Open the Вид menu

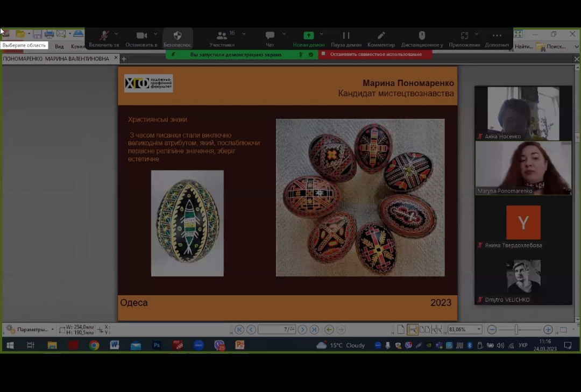coord(59,47)
